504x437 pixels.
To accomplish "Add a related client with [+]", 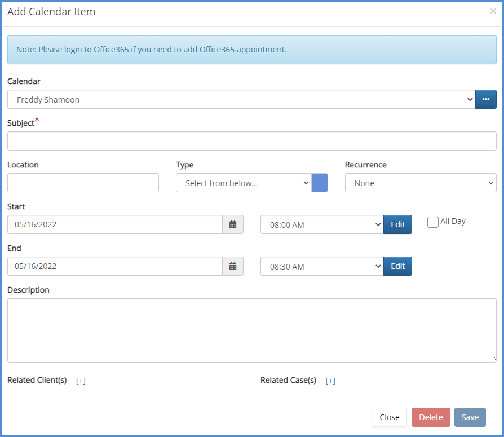I will pyautogui.click(x=81, y=381).
